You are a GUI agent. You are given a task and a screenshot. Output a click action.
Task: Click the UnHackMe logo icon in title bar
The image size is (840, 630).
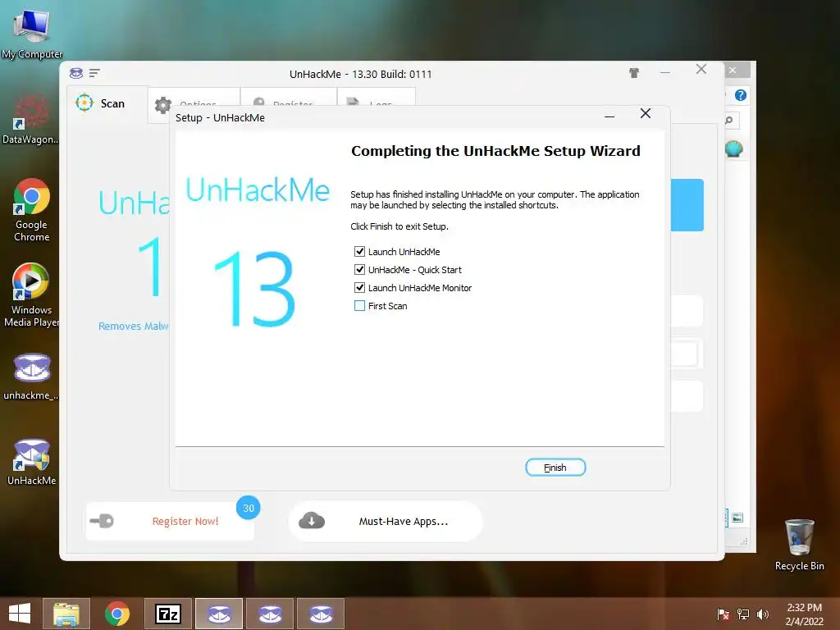[76, 73]
